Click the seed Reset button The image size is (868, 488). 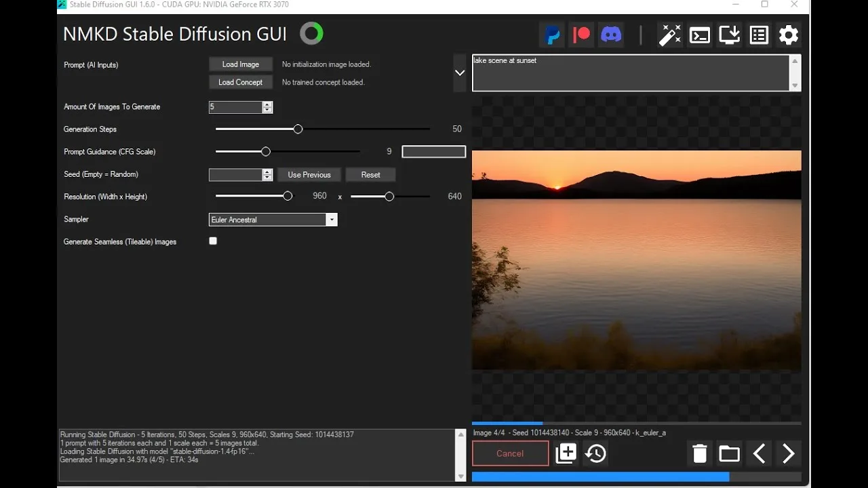pyautogui.click(x=371, y=175)
